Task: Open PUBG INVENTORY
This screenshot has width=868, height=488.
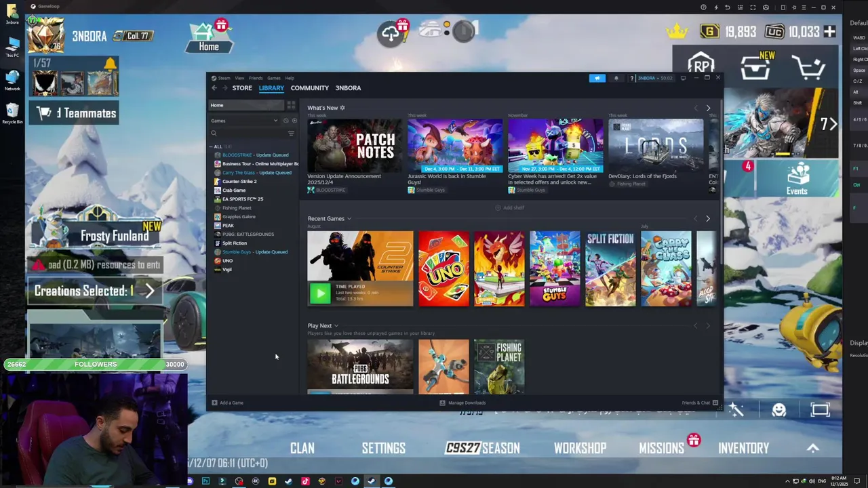Action: tap(744, 448)
